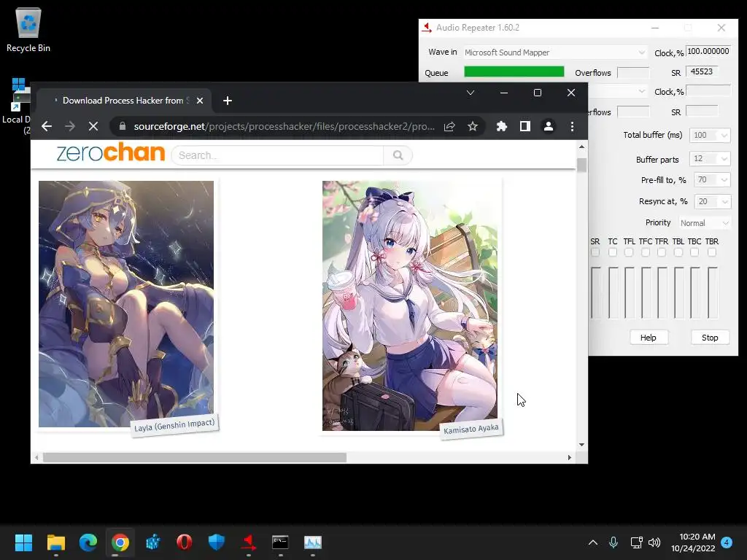Click the SR 45523 value field
The height and width of the screenshot is (560, 747).
[702, 71]
